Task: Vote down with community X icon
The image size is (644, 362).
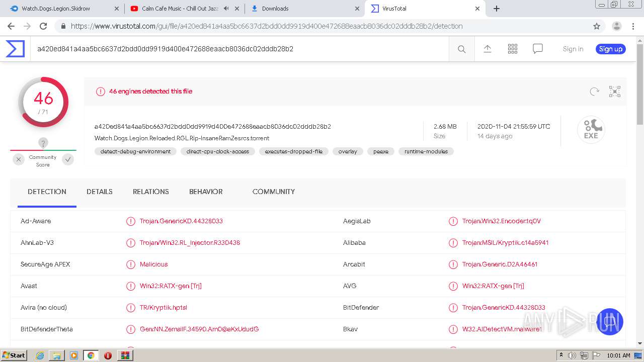Action: [19, 159]
